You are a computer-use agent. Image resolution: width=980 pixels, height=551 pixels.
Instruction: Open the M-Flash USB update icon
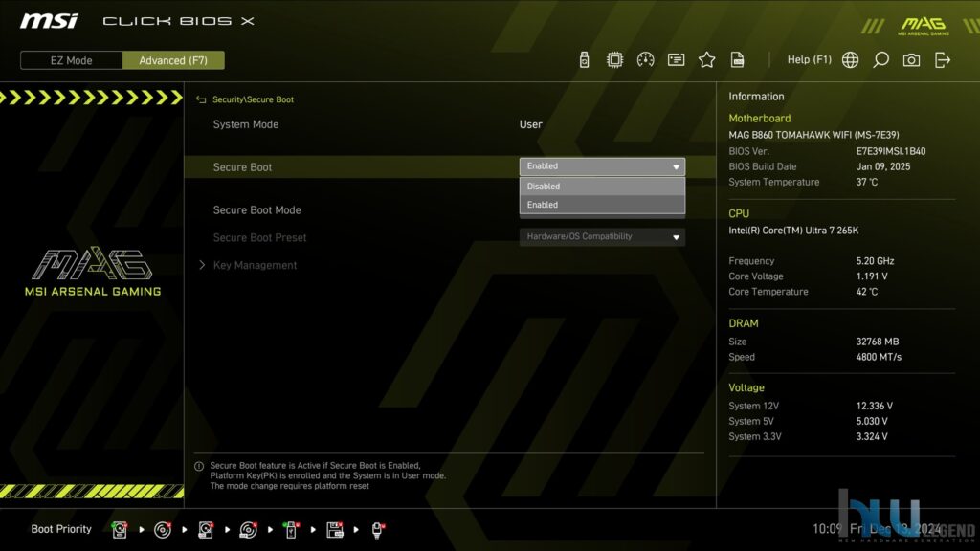click(584, 60)
